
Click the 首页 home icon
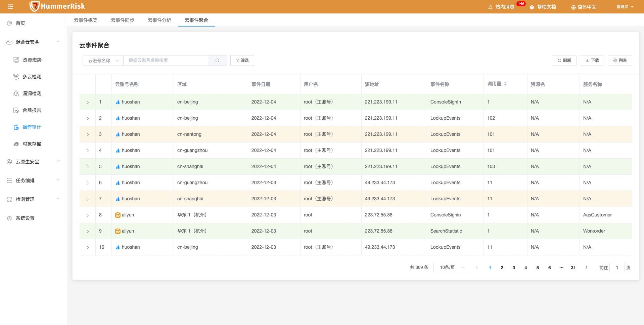click(9, 23)
